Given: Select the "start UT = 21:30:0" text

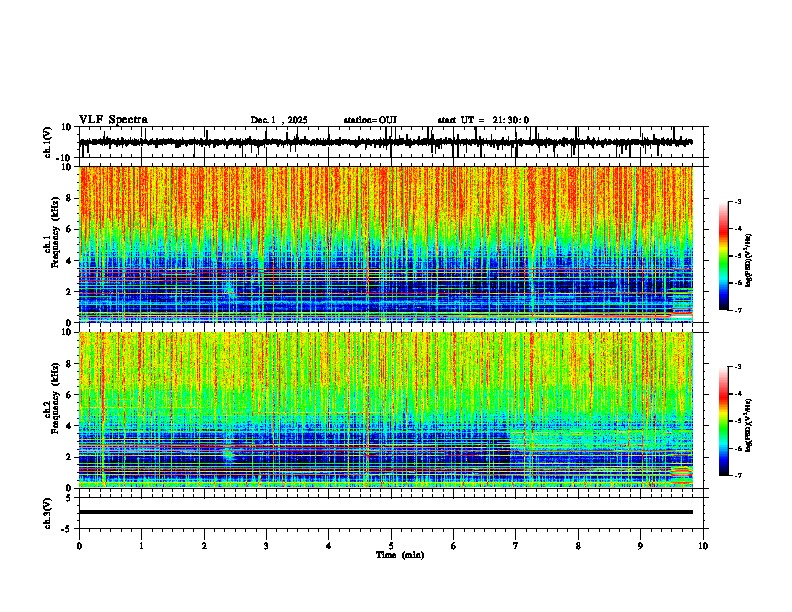Looking at the screenshot, I should pyautogui.click(x=483, y=120).
